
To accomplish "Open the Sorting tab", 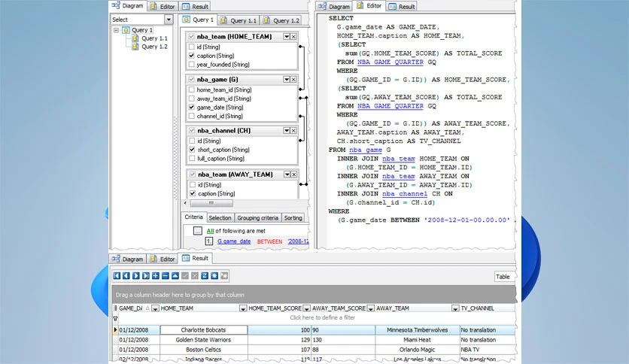I will 293,217.
